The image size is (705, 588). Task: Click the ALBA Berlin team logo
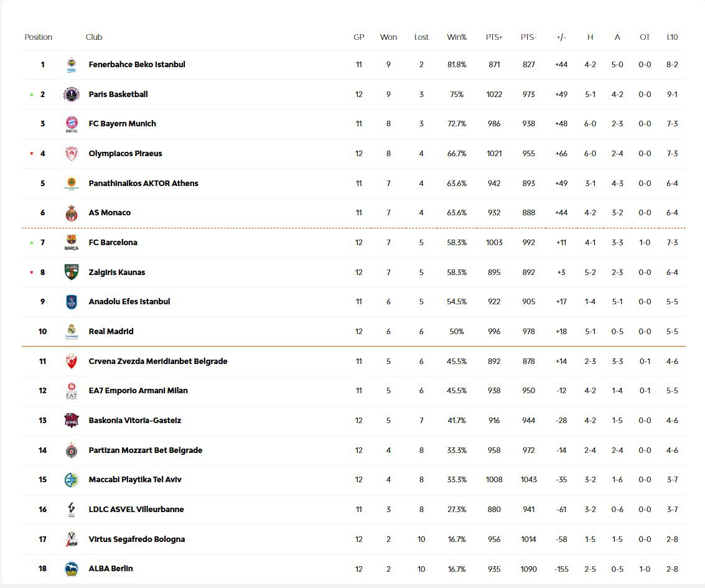coord(72,569)
